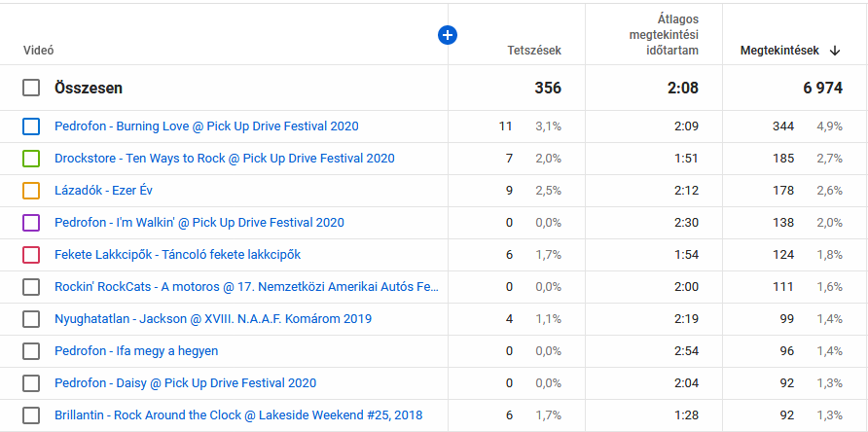Viewport: 868px width, 432px height.
Task: Click the sort arrow beside Megtekintések
Action: pyautogui.click(x=835, y=51)
